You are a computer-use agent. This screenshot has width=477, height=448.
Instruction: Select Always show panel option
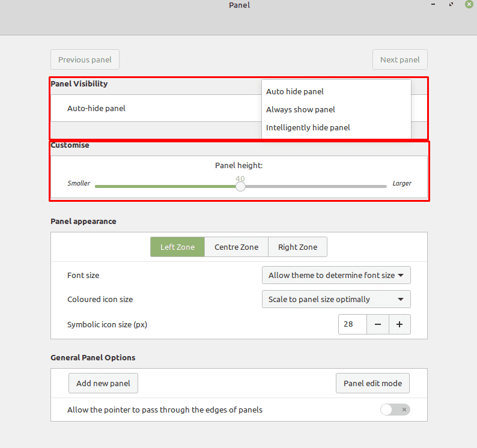tap(336, 109)
